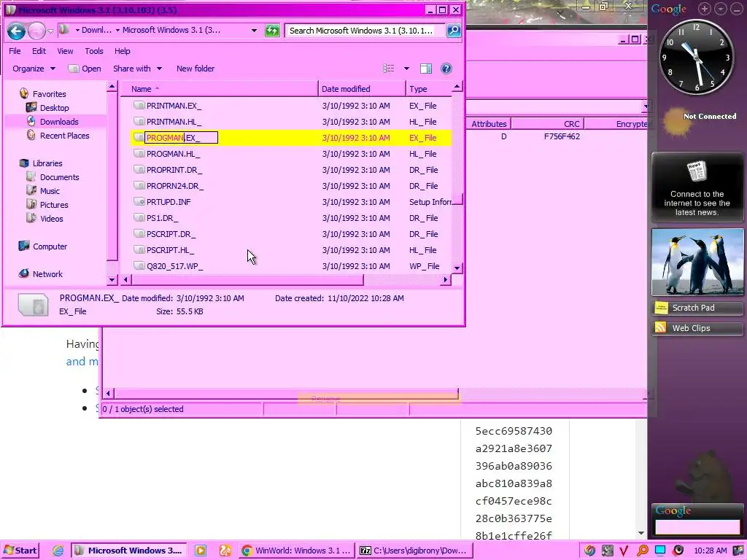Click in the Search Microsoft Windows 3.1 field
Screen dimensions: 747x560
[x=365, y=31]
